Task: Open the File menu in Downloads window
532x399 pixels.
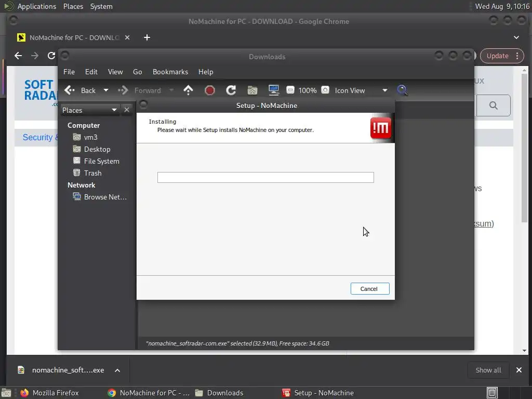Action: [x=69, y=72]
